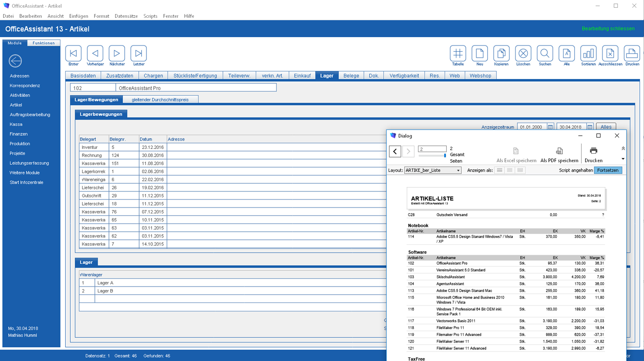Open calendar picker for start date 01.01.2000

click(550, 127)
